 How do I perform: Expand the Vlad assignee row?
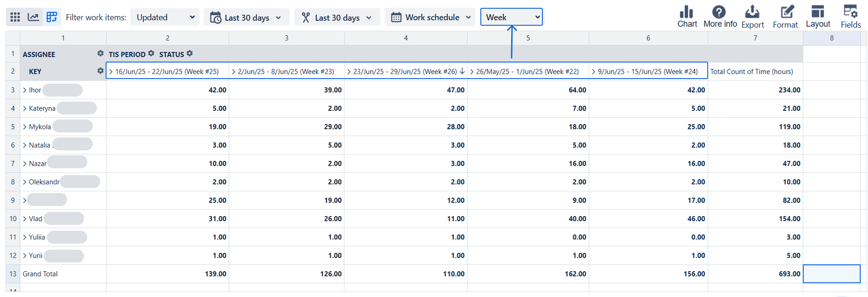coord(25,219)
